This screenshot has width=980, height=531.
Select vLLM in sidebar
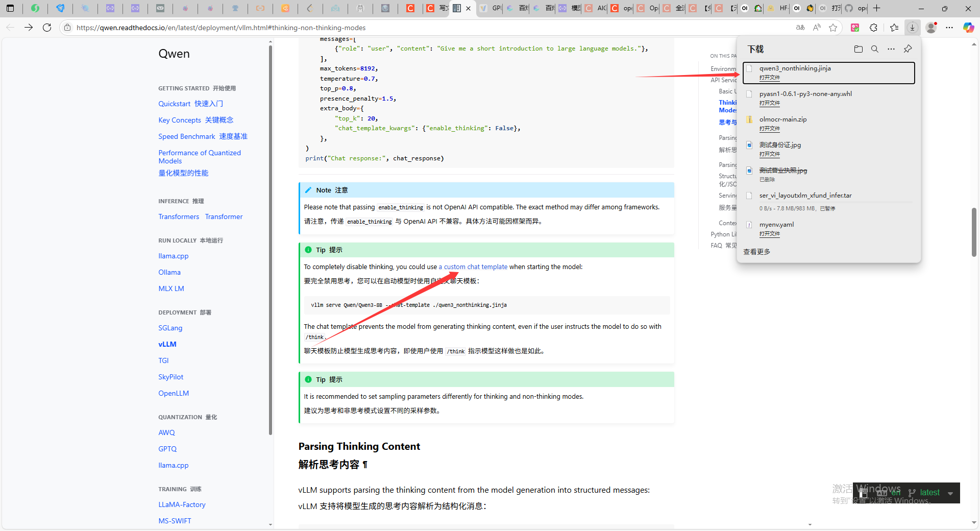click(x=167, y=344)
